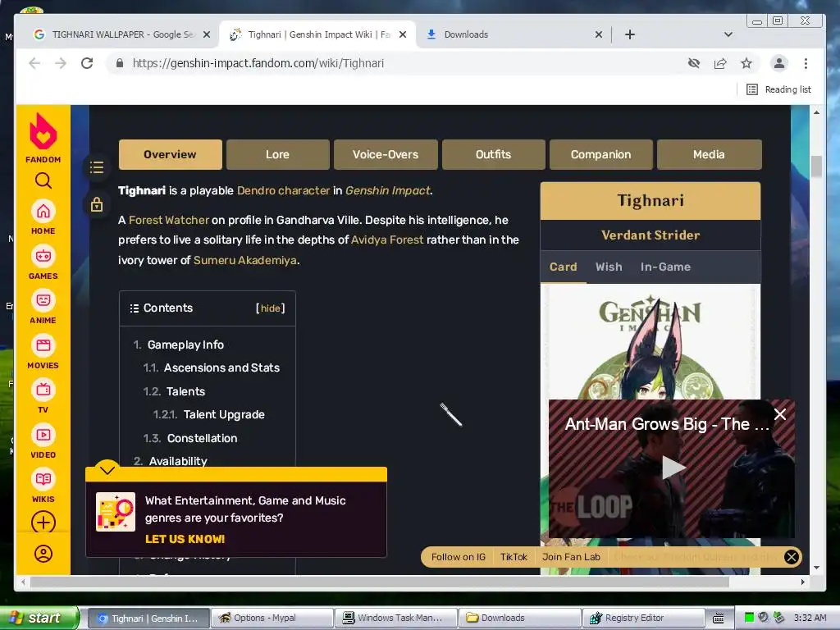Switch to Registry Editor in taskbar
The width and height of the screenshot is (840, 630).
coord(643,619)
